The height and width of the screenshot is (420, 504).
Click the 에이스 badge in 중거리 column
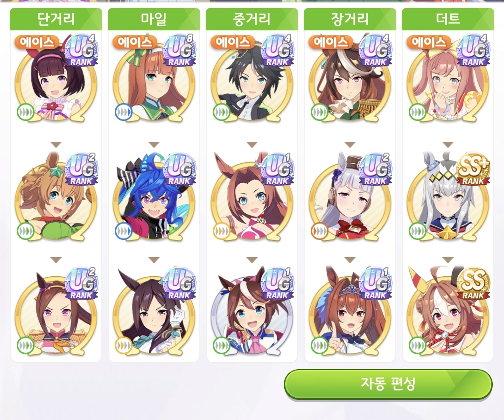(x=233, y=42)
